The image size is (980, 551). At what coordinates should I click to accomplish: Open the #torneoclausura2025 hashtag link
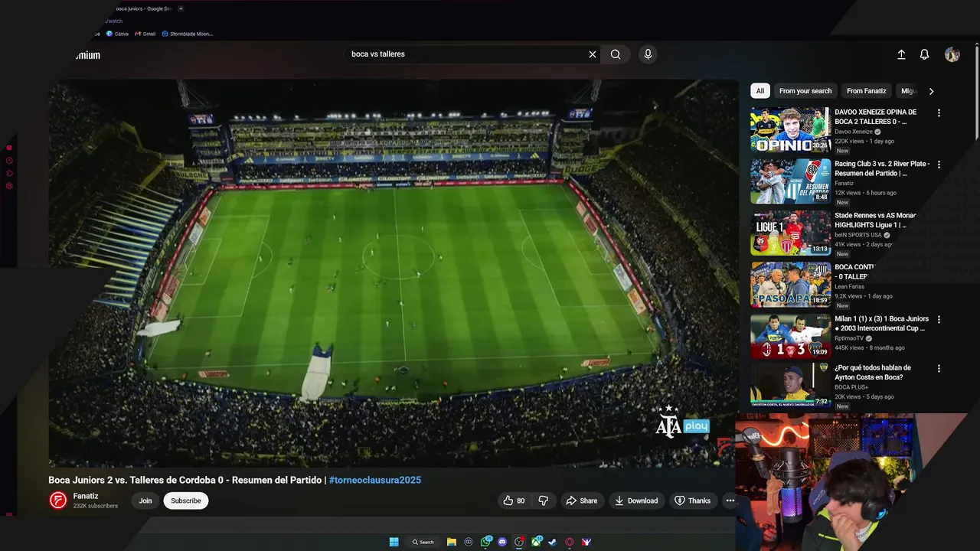click(375, 480)
